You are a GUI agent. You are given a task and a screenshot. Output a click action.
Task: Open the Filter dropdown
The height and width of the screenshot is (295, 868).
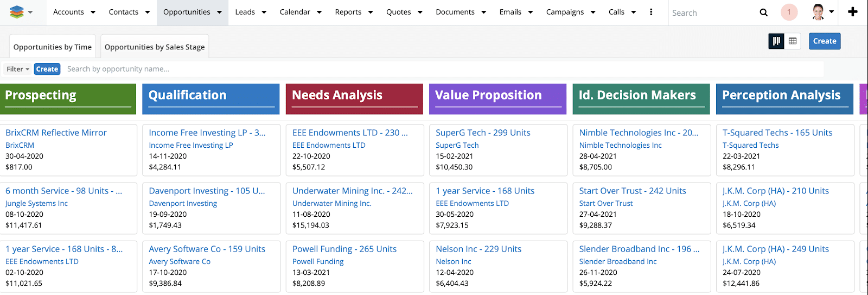tap(18, 69)
